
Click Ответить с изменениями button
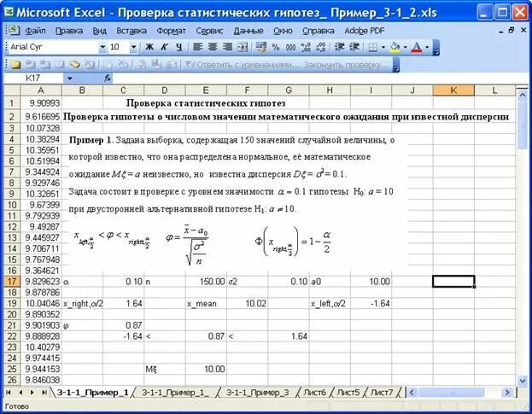click(x=242, y=64)
